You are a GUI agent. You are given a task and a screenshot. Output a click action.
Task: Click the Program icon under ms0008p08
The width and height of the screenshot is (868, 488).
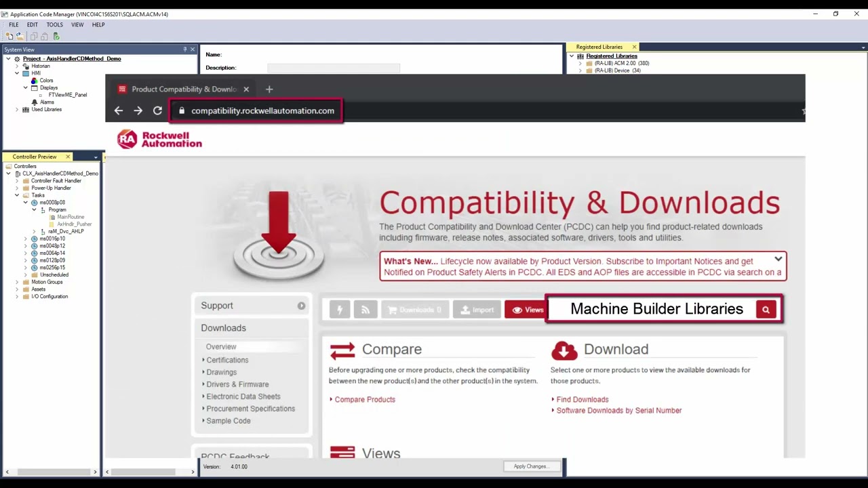(x=43, y=209)
